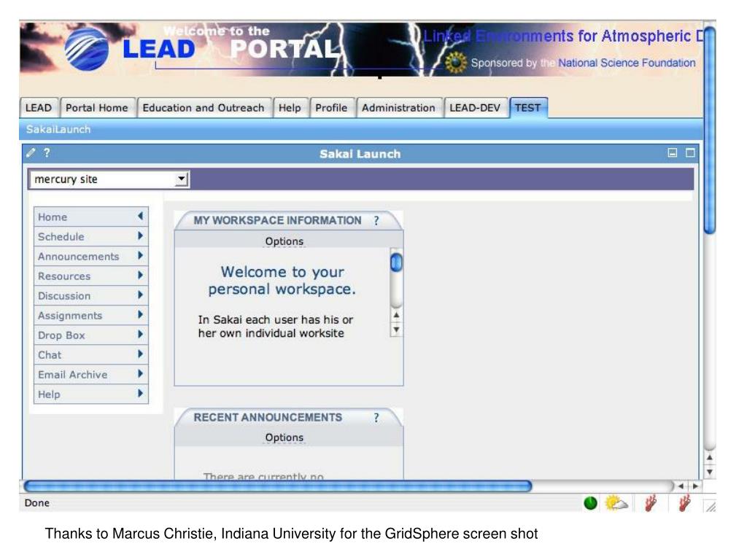Image resolution: width=747 pixels, height=560 pixels.
Task: Click the sun and cloud weather status icon
Action: click(616, 503)
